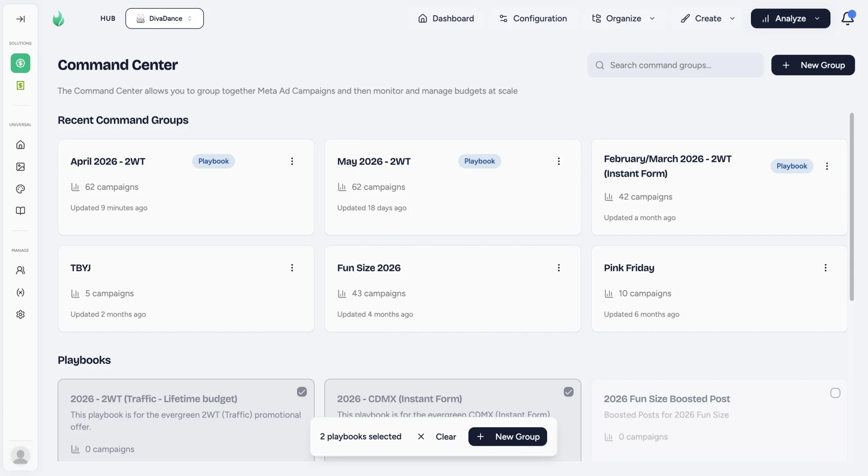This screenshot has width=868, height=476.
Task: Open the outlined dollar document solution icon
Action: coord(20,85)
